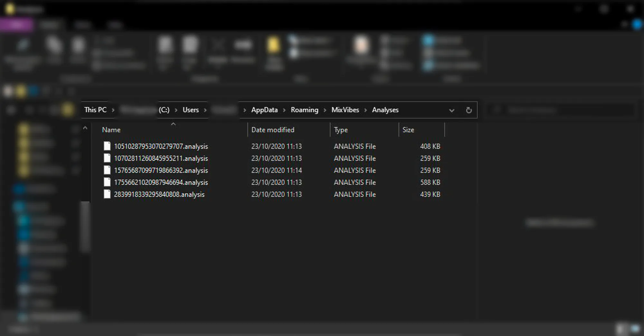
Task: Open the purple File ribbon tab
Action: (17, 25)
